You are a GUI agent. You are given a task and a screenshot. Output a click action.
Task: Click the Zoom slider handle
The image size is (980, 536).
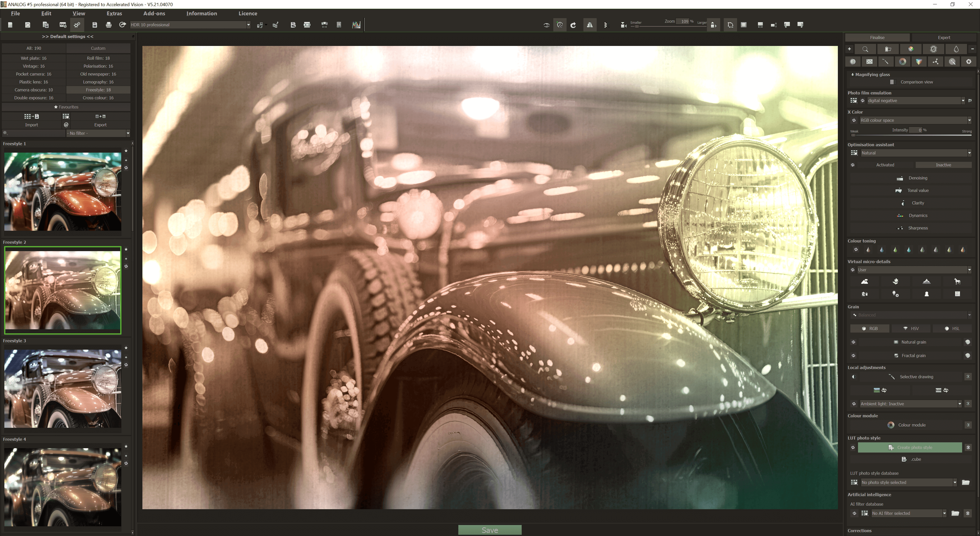(x=637, y=27)
